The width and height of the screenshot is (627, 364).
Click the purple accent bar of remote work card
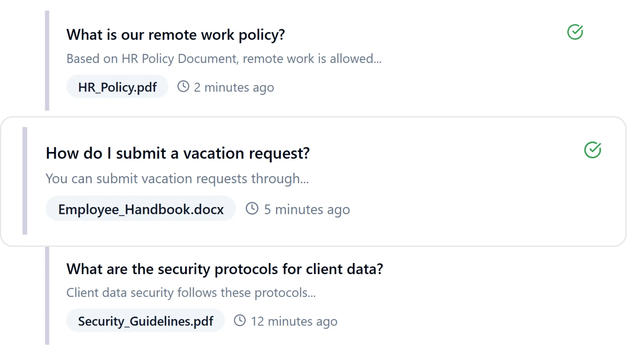[47, 61]
